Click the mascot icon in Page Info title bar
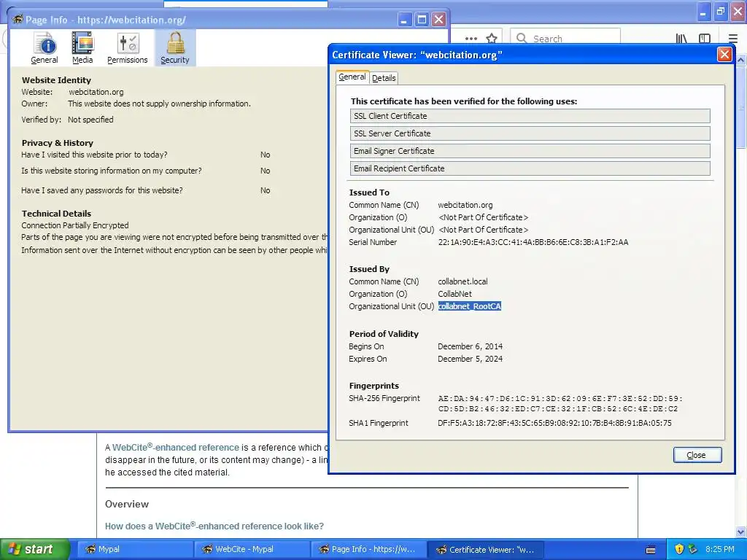Image resolution: width=747 pixels, height=560 pixels. coord(18,19)
